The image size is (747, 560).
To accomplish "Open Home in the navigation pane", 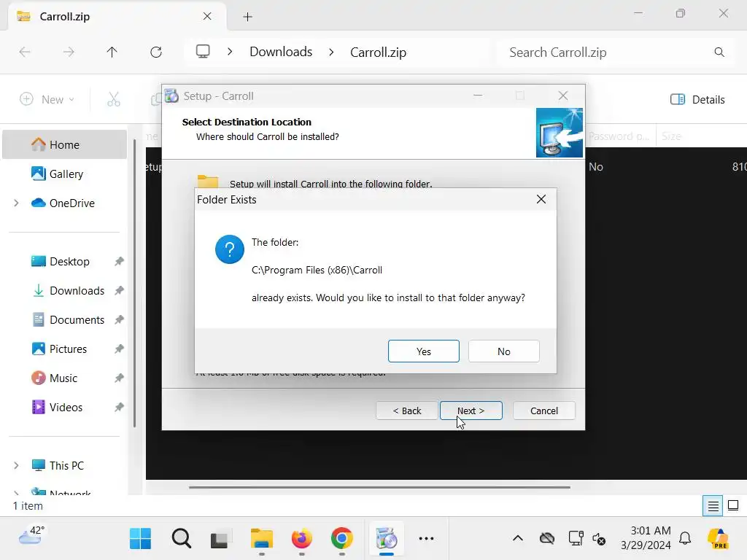I will pyautogui.click(x=65, y=144).
